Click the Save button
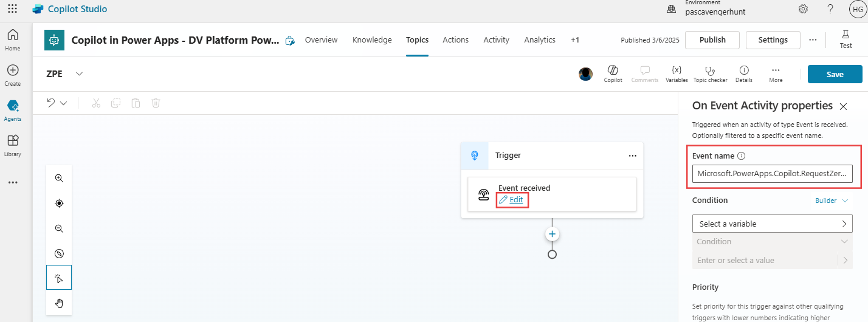The image size is (868, 322). coord(835,74)
